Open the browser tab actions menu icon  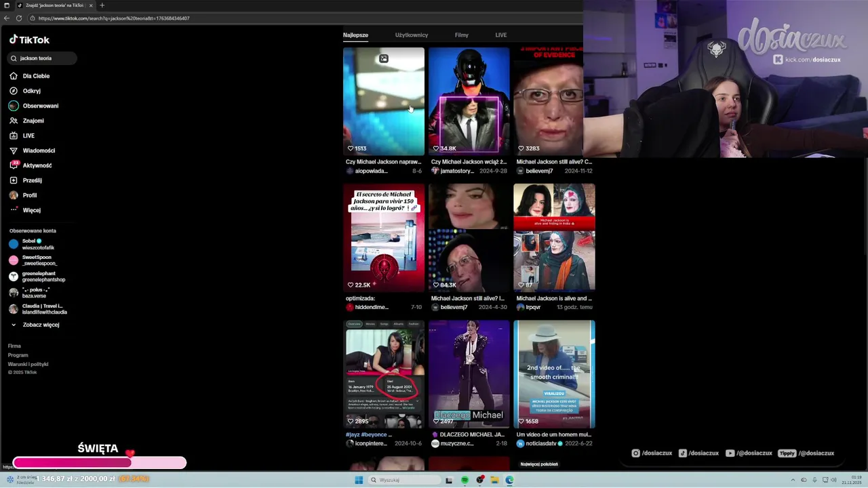tap(7, 5)
